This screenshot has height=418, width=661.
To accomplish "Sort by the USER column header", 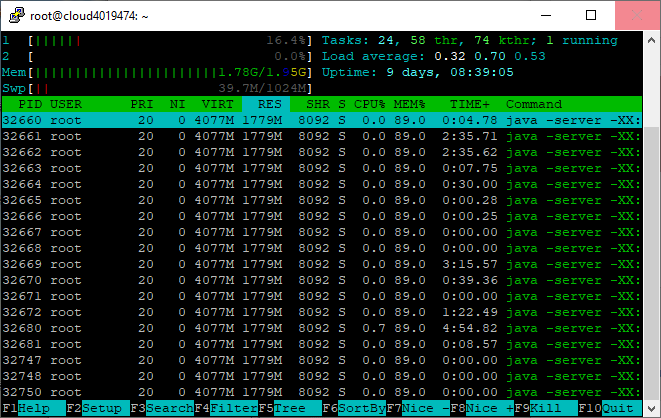I will [x=66, y=104].
